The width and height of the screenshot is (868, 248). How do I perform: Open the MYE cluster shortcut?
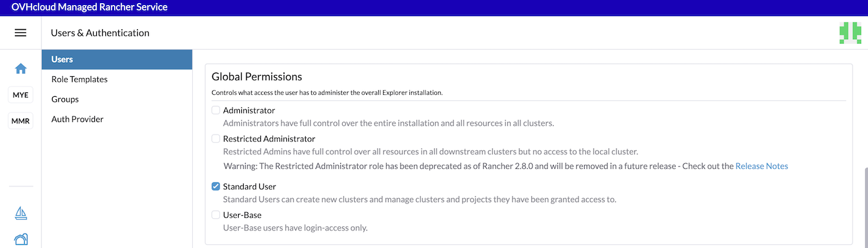click(20, 95)
